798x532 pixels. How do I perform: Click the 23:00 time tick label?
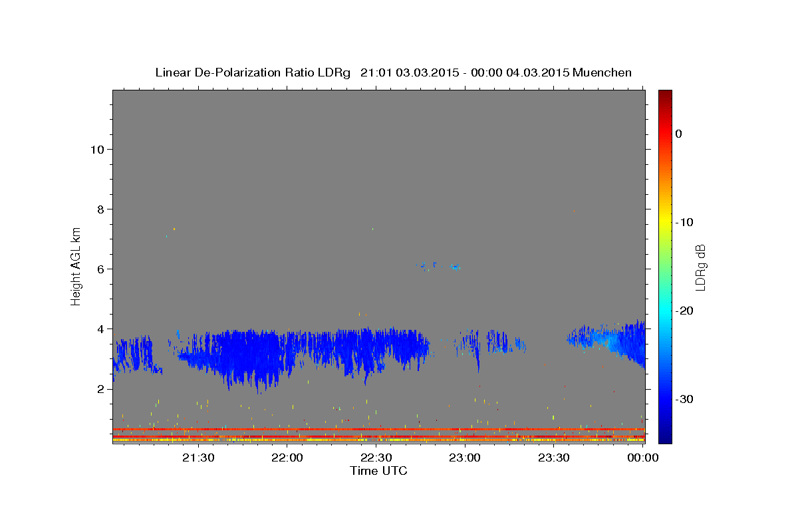[x=465, y=457]
